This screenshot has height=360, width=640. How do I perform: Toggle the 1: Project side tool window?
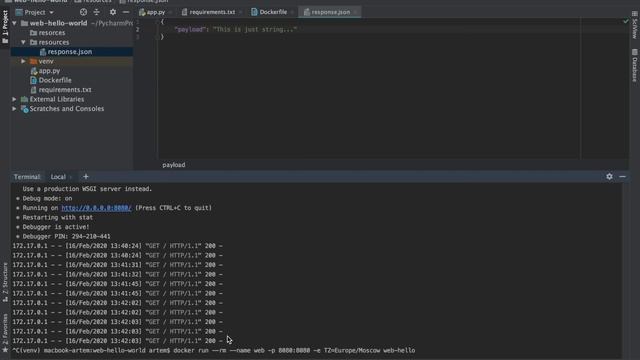click(5, 27)
